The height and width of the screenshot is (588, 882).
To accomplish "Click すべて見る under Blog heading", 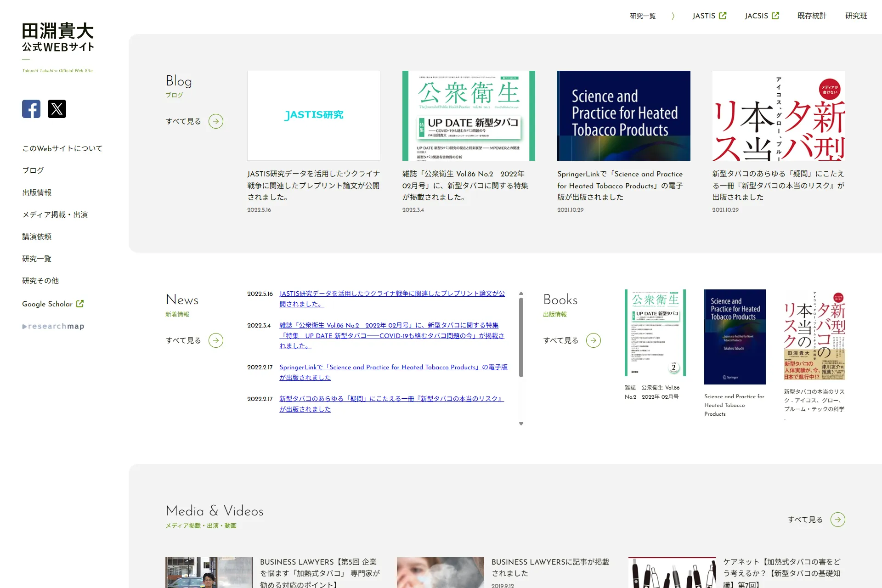I will (183, 121).
